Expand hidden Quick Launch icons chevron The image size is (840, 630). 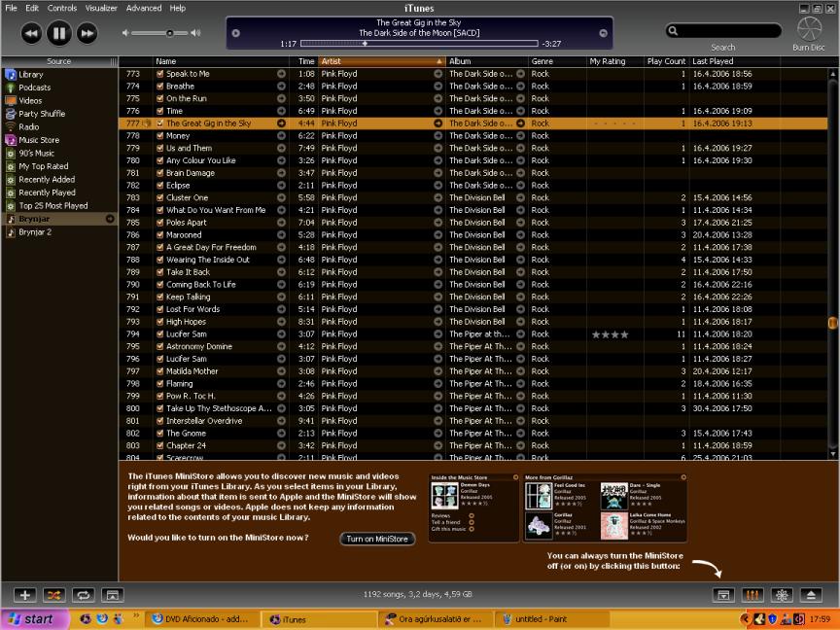pos(136,615)
